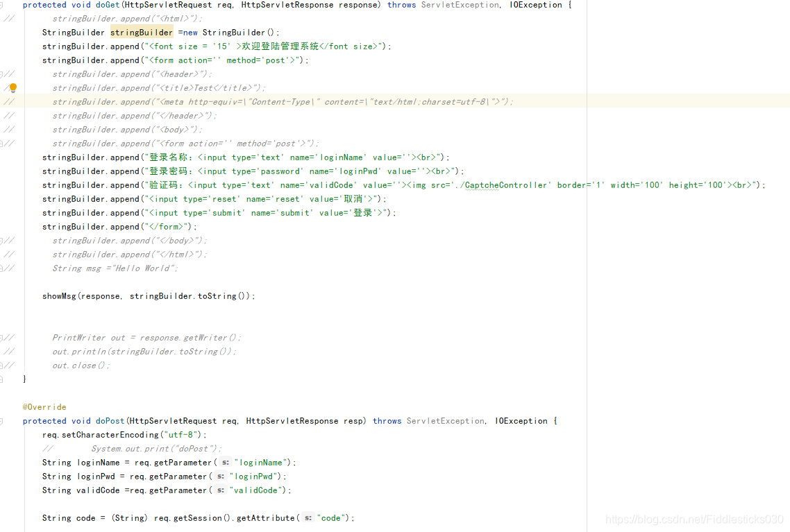Screen dimensions: 790x532
Task: Click getAttribute method call
Action: pyautogui.click(x=265, y=518)
